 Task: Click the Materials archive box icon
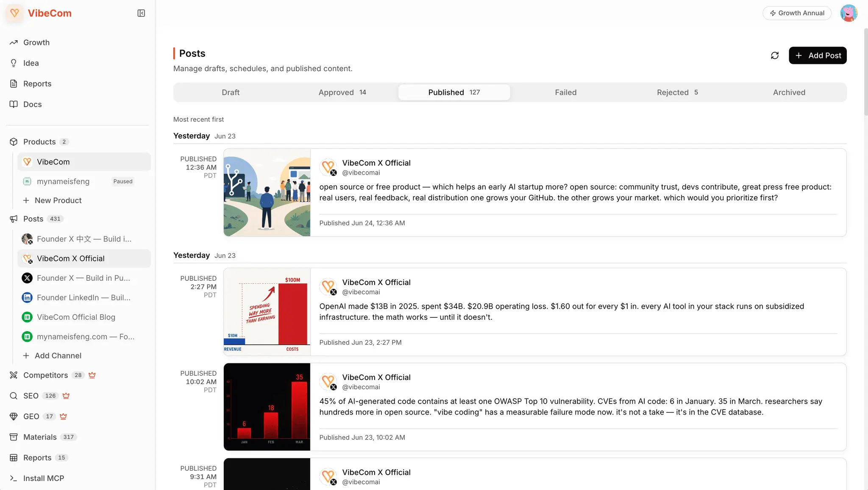pyautogui.click(x=14, y=437)
